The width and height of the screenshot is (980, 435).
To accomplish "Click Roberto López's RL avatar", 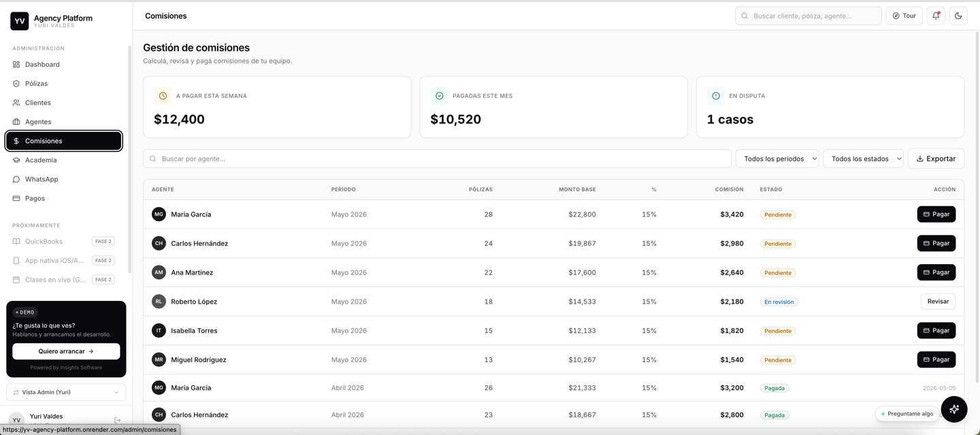I will click(159, 302).
